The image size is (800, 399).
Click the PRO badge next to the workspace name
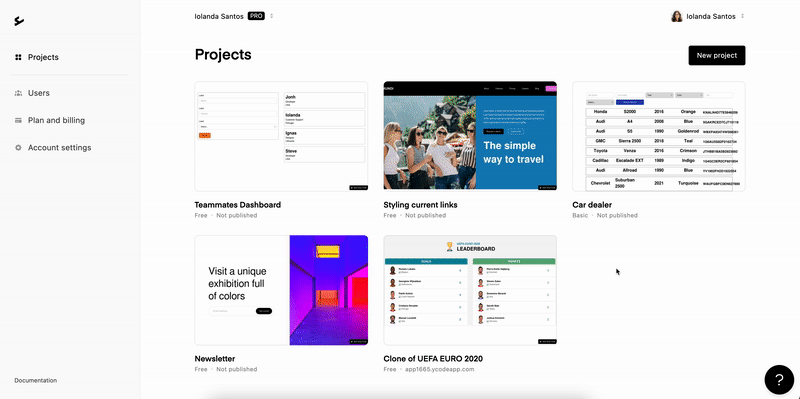coord(256,16)
